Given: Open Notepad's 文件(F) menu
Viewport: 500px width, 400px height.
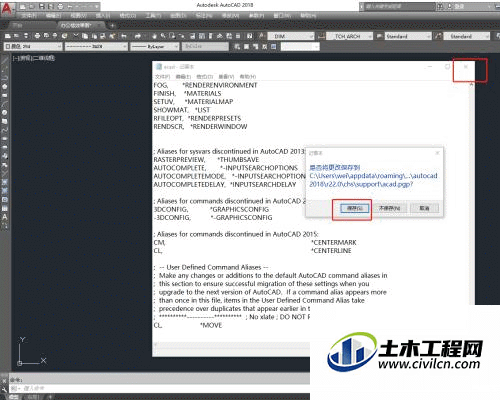Looking at the screenshot, I should point(162,77).
